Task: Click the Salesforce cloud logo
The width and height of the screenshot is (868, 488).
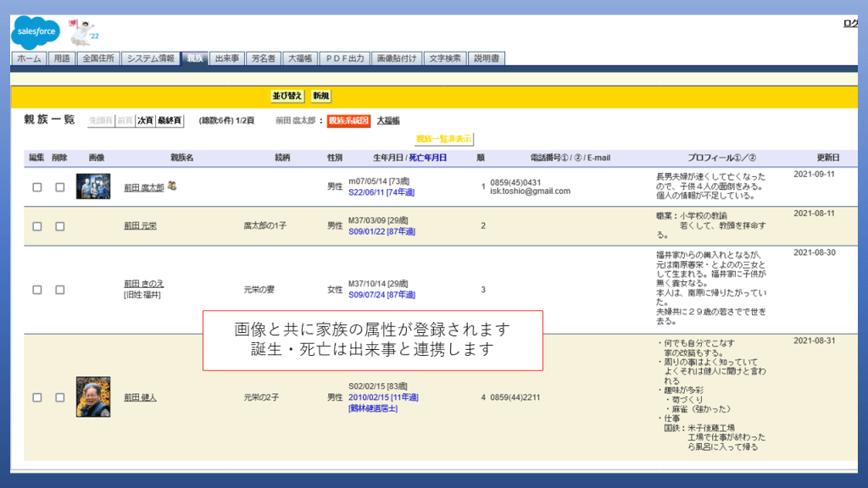Action: tap(36, 31)
